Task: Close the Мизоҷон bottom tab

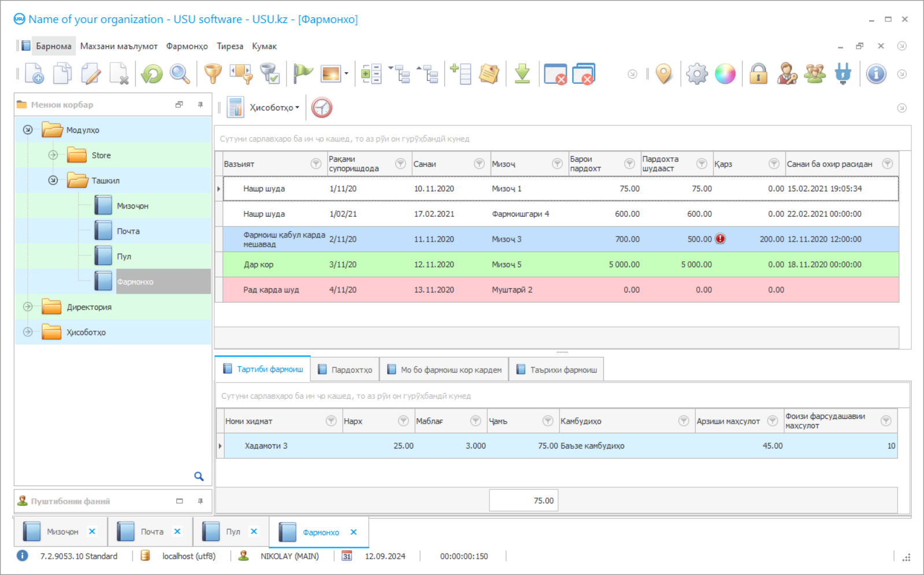Action: tap(92, 532)
